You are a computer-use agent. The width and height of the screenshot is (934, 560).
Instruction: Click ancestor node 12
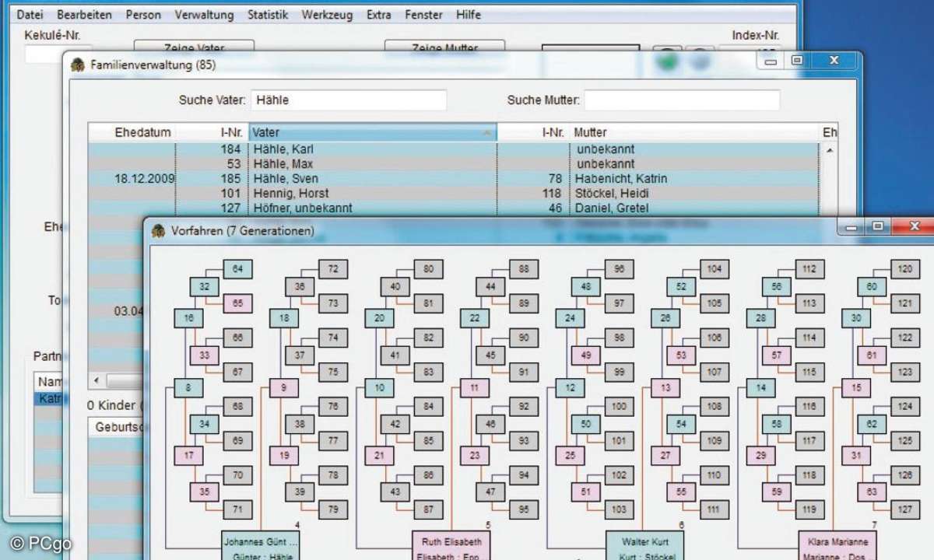click(570, 387)
